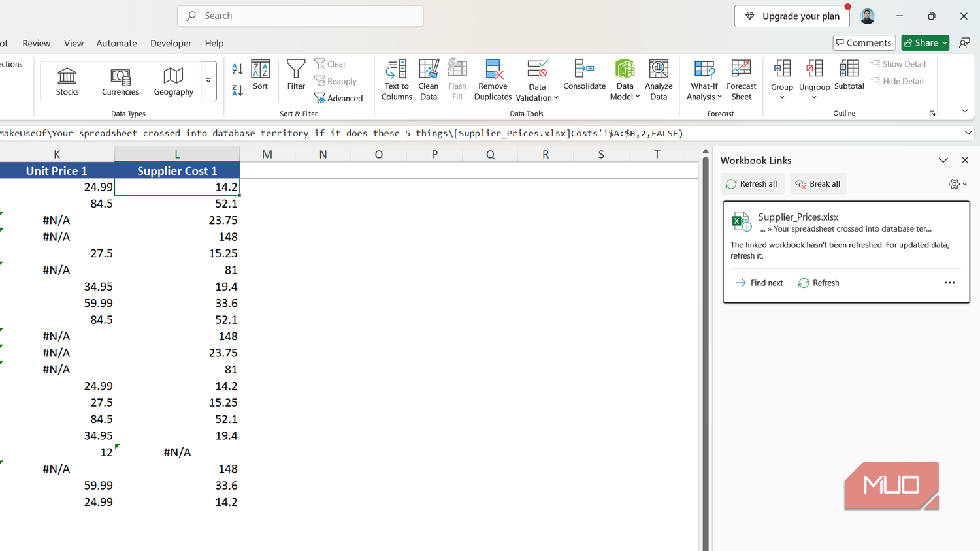Image resolution: width=980 pixels, height=551 pixels.
Task: Open the Consolidate dialog
Action: coord(584,75)
